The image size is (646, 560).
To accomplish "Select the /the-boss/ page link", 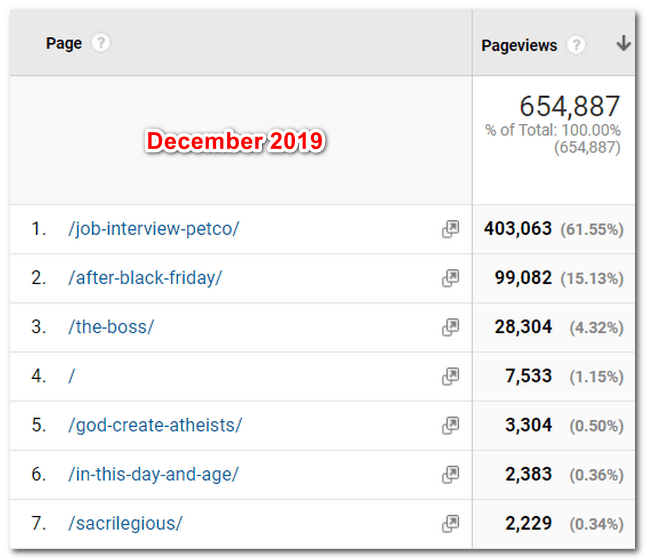I will pyautogui.click(x=111, y=327).
